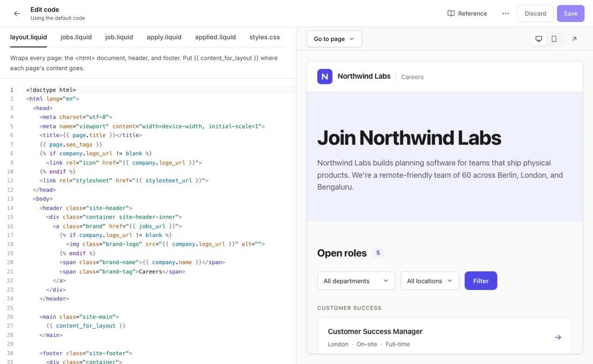Open the All locations dropdown
Screen dimensions: 593x364
click(430, 281)
